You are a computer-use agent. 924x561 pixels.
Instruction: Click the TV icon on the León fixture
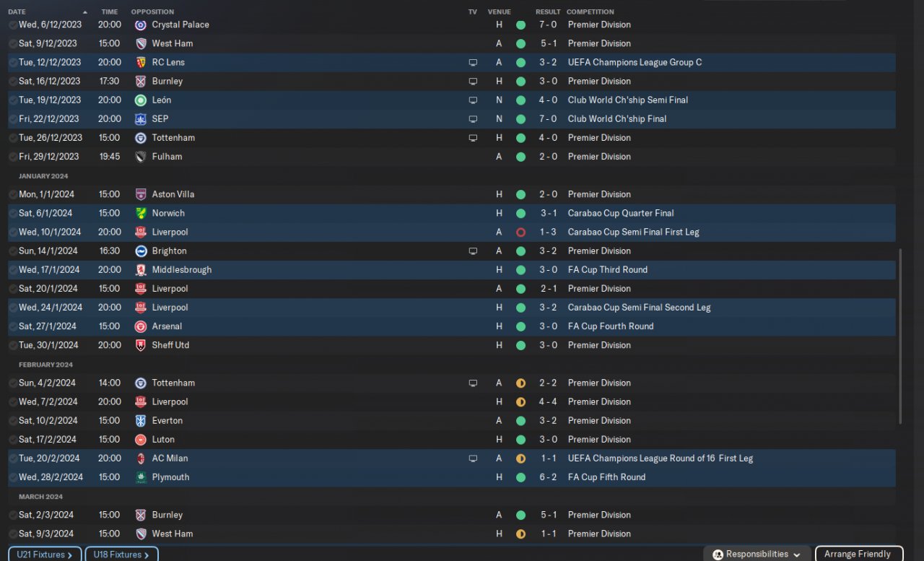pos(473,100)
